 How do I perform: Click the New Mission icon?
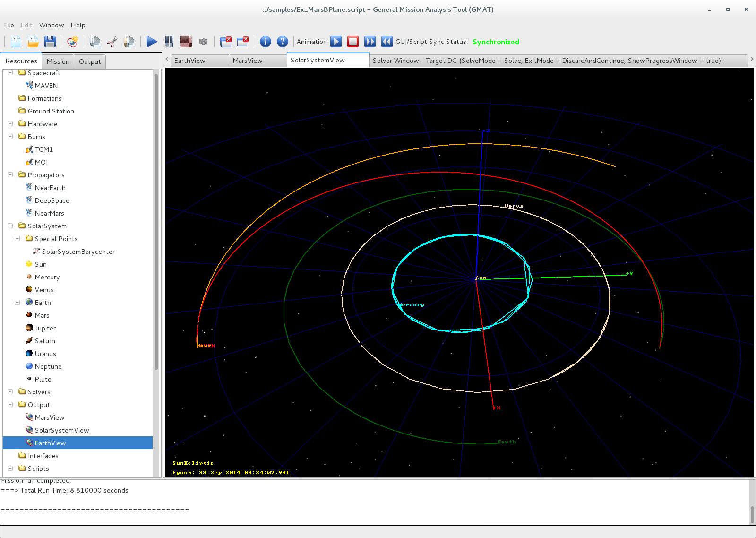point(72,42)
